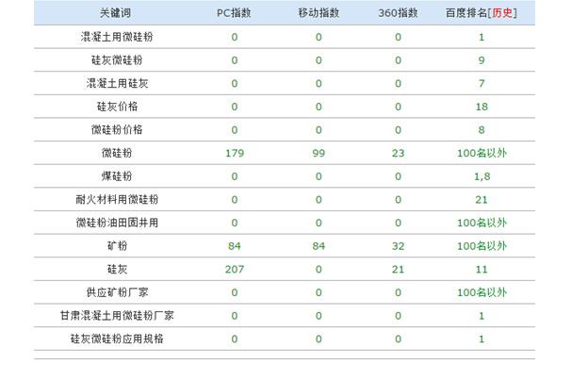Click rank 100名以外 for 微硅粉油田固井用
588x365 pixels.
482,223
